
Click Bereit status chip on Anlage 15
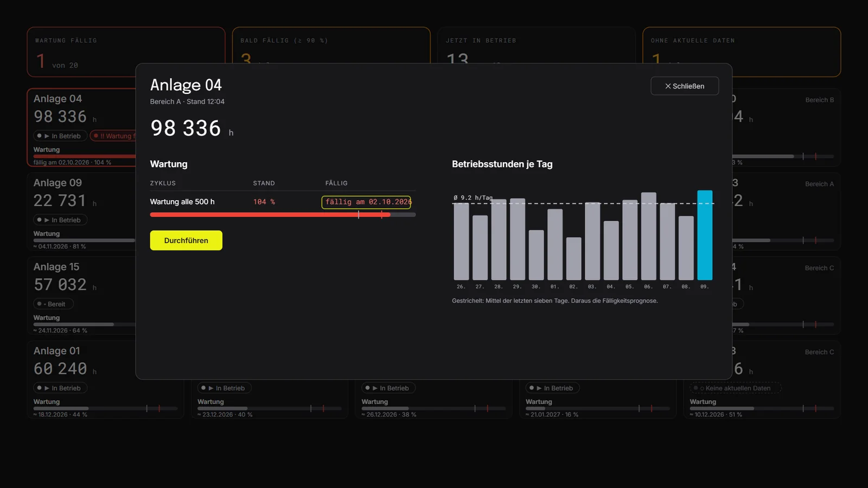53,304
